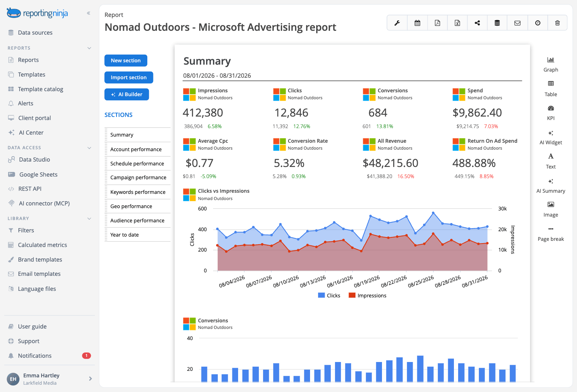Viewport: 577px width, 392px height.
Task: Collapse the LIBRARY sidebar group
Action: 89,219
